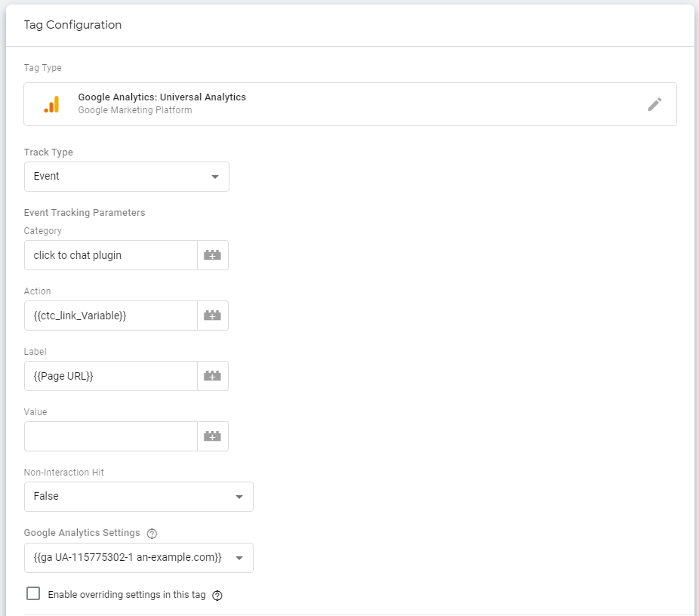Click the Category field with click to chat plugin
This screenshot has width=699, height=616.
111,255
